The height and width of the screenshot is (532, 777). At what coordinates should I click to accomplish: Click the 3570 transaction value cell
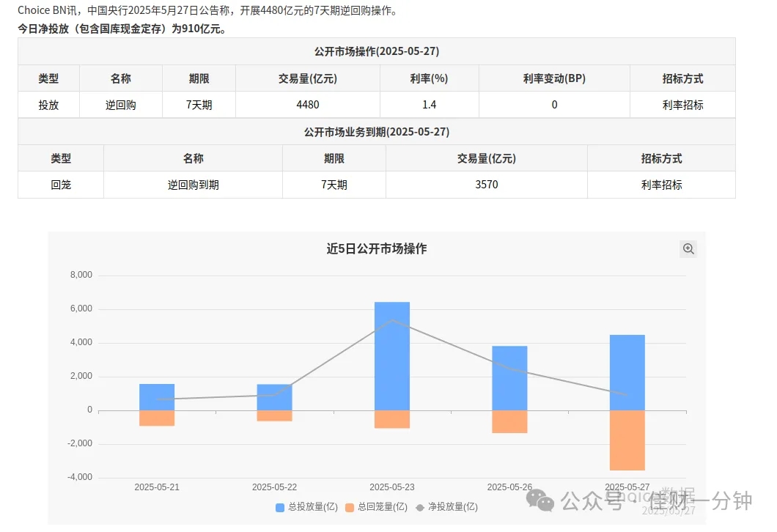click(x=487, y=185)
